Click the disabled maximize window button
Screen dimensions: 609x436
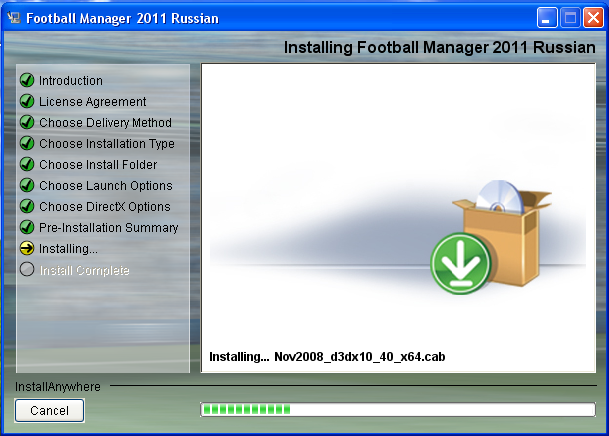point(570,17)
